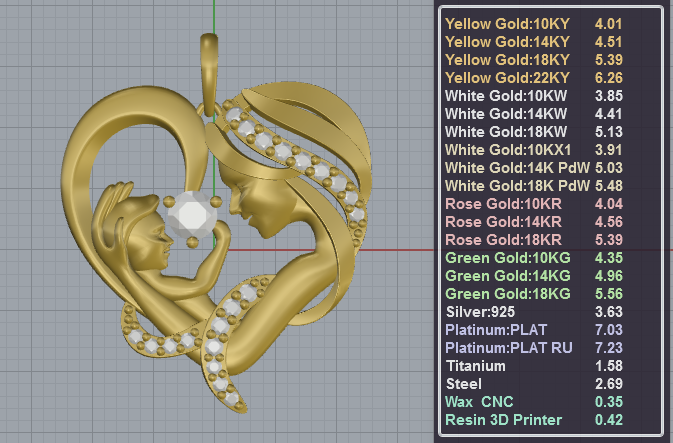Select the Platinum:PLAT RU row
The image size is (673, 443).
pos(534,348)
